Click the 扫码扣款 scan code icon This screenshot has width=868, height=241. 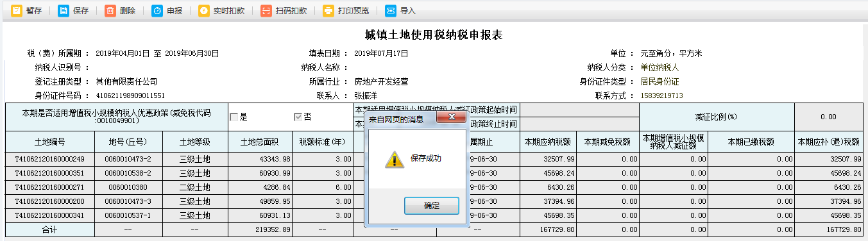[x=266, y=11]
